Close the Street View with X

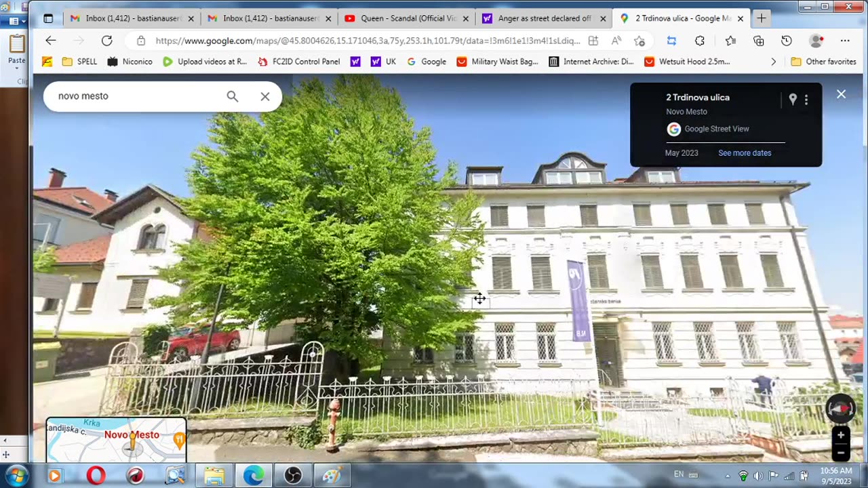(842, 94)
